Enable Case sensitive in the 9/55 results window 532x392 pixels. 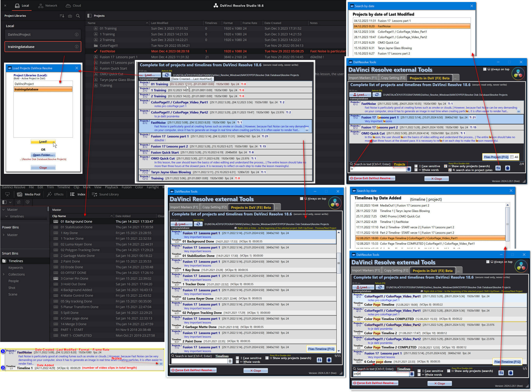237,358
